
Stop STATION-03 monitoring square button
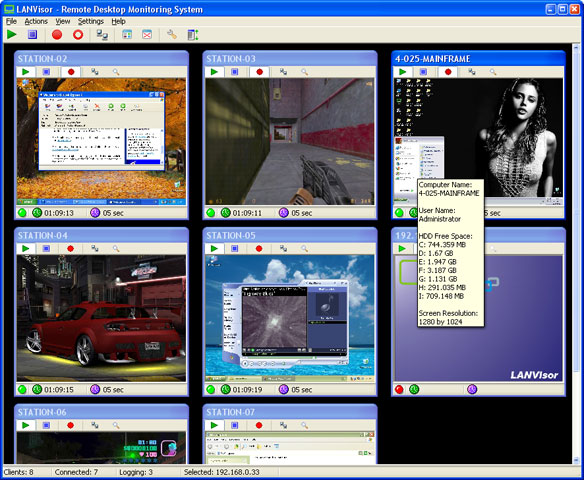pos(235,72)
